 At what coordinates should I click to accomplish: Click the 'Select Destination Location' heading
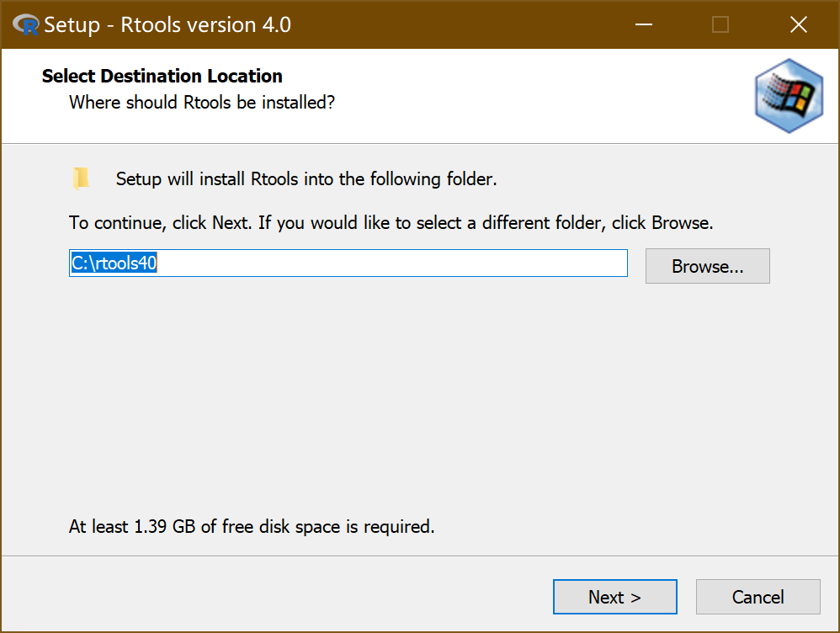coord(162,76)
